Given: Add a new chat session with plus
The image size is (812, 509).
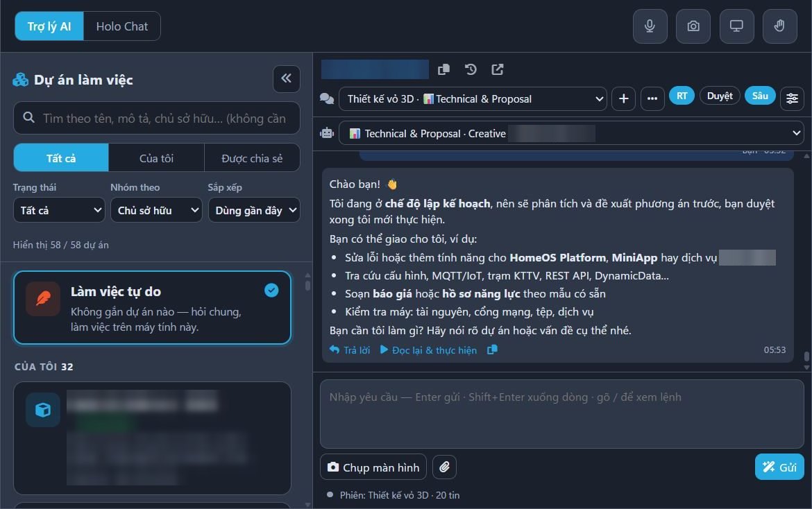Looking at the screenshot, I should point(623,98).
